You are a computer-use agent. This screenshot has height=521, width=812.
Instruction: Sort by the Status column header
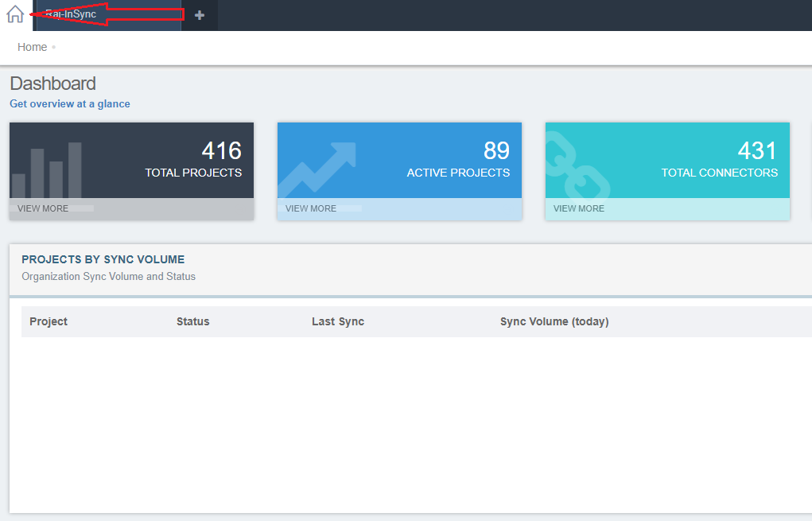193,321
